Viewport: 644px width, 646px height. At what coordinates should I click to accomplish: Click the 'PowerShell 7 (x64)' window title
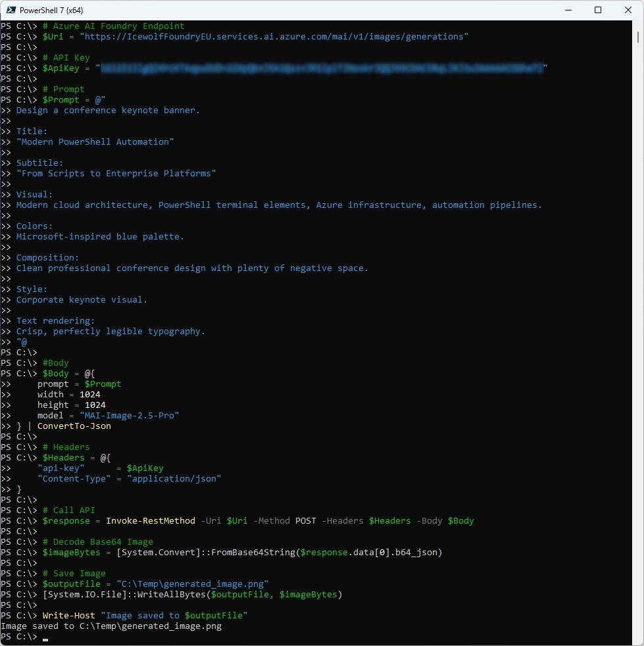[x=51, y=11]
